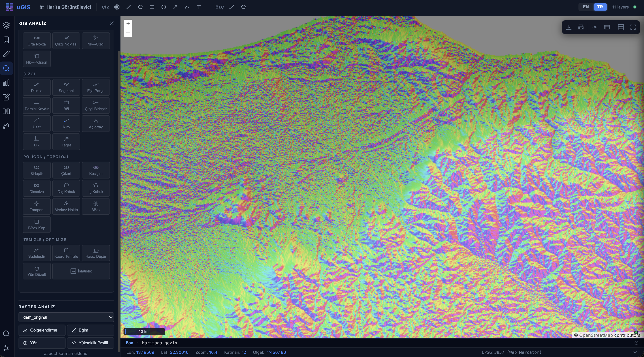Select the point draw tool
644x357 pixels.
(117, 7)
